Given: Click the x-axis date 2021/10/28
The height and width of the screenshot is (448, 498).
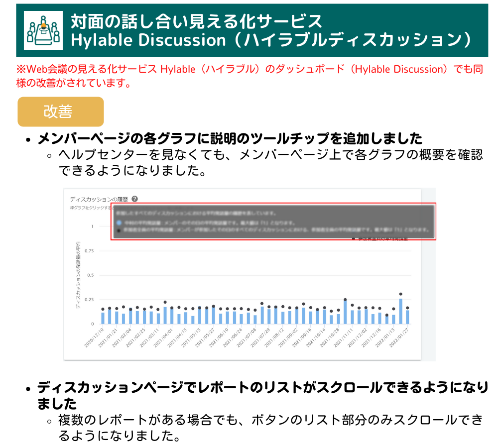Looking at the screenshot, I should (x=330, y=338).
